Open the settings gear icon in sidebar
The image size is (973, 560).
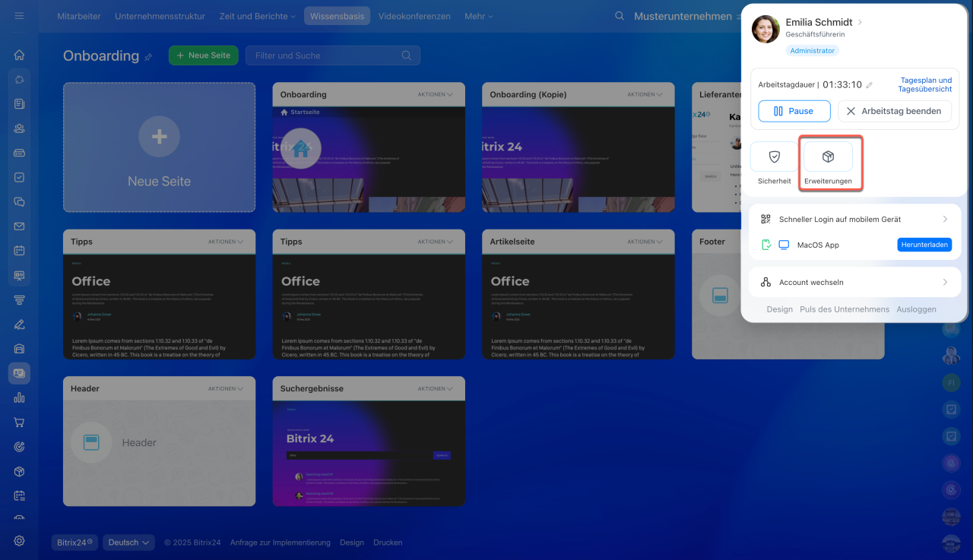(19, 541)
